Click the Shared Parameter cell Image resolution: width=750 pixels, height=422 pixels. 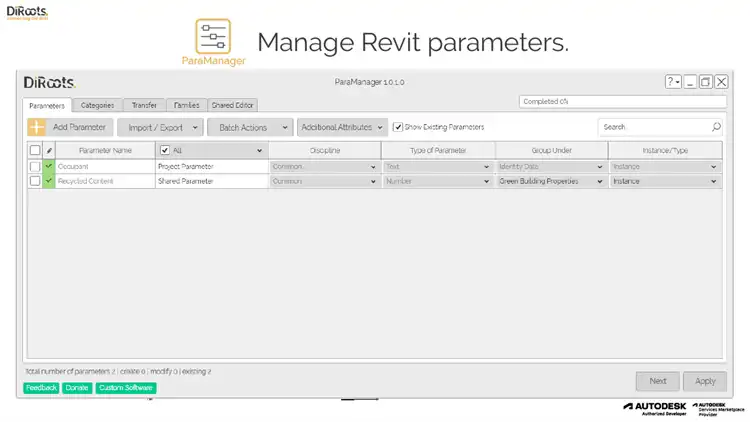pos(212,181)
